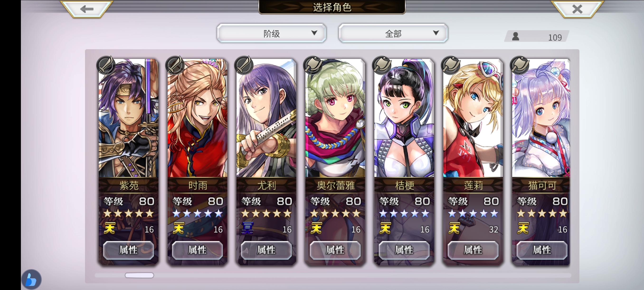The height and width of the screenshot is (290, 644).
Task: Close the character selection screen
Action: (577, 9)
